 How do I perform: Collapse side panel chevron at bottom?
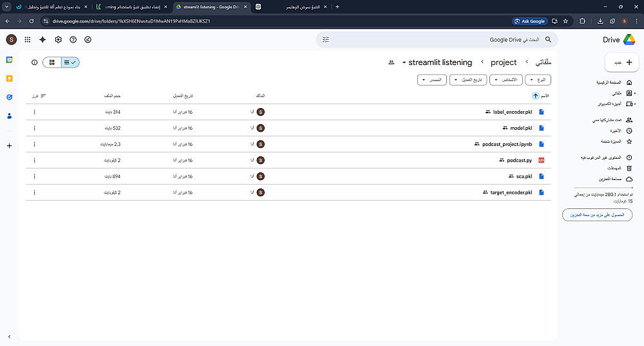pyautogui.click(x=10, y=336)
